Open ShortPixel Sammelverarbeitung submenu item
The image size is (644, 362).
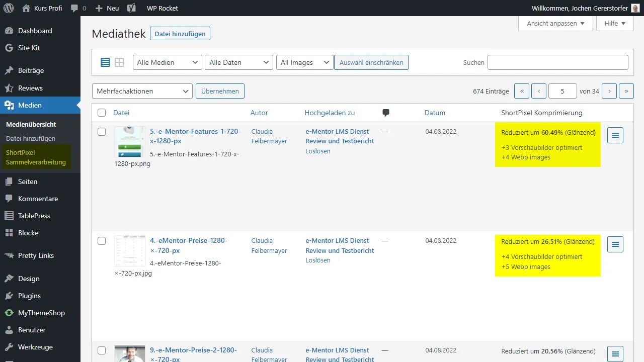36,157
